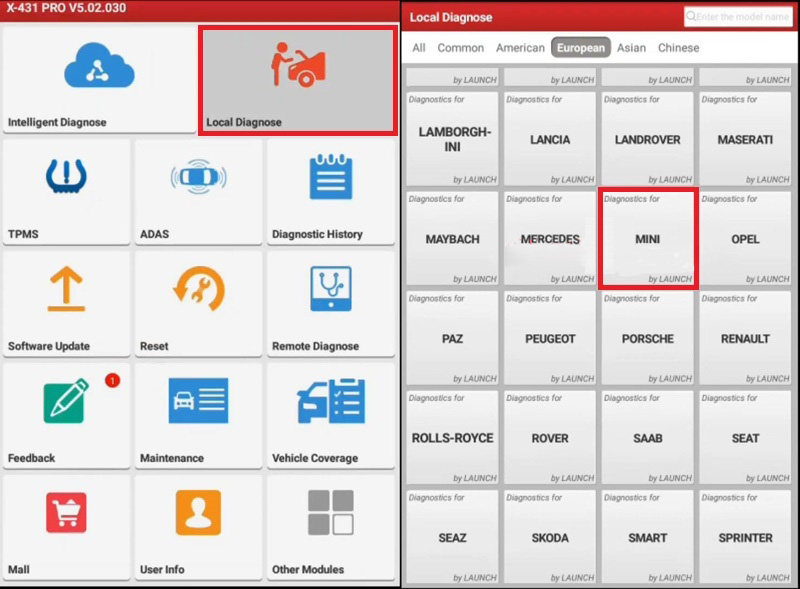The image size is (800, 589).
Task: Start Software Update arrow icon
Action: [66, 288]
